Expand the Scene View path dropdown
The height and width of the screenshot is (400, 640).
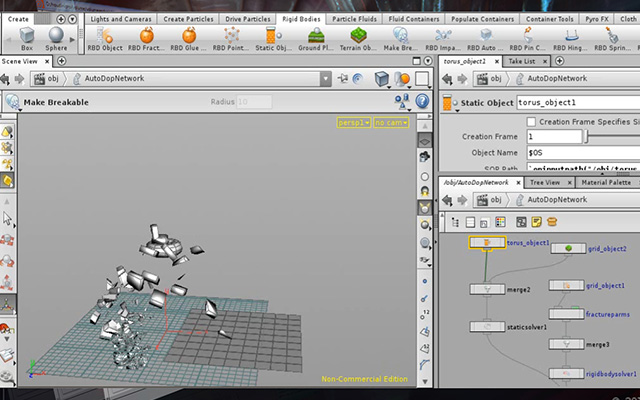pyautogui.click(x=325, y=79)
